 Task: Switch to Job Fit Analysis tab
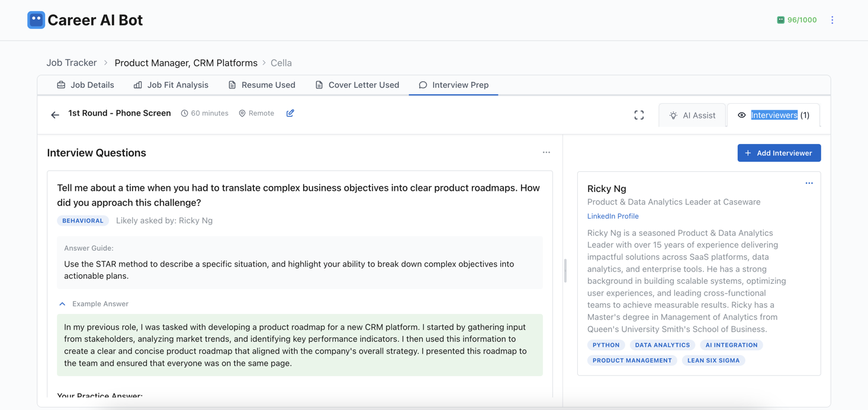171,85
